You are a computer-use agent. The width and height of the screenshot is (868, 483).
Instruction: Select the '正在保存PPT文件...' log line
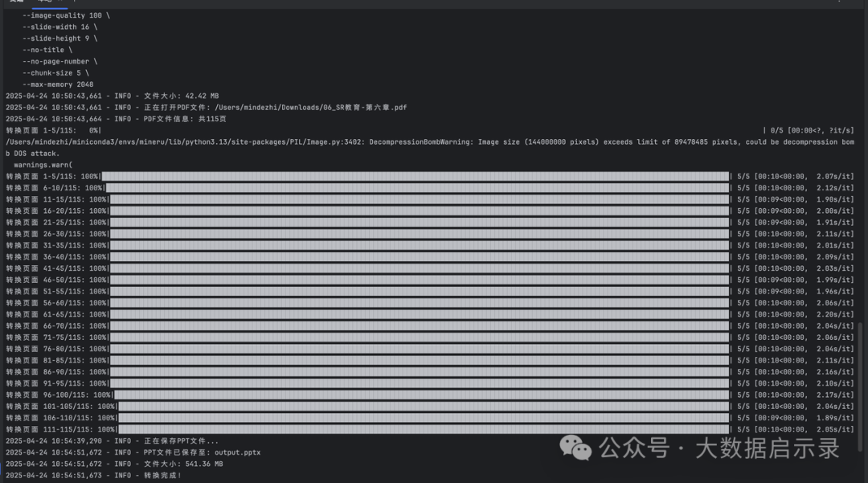click(x=113, y=441)
